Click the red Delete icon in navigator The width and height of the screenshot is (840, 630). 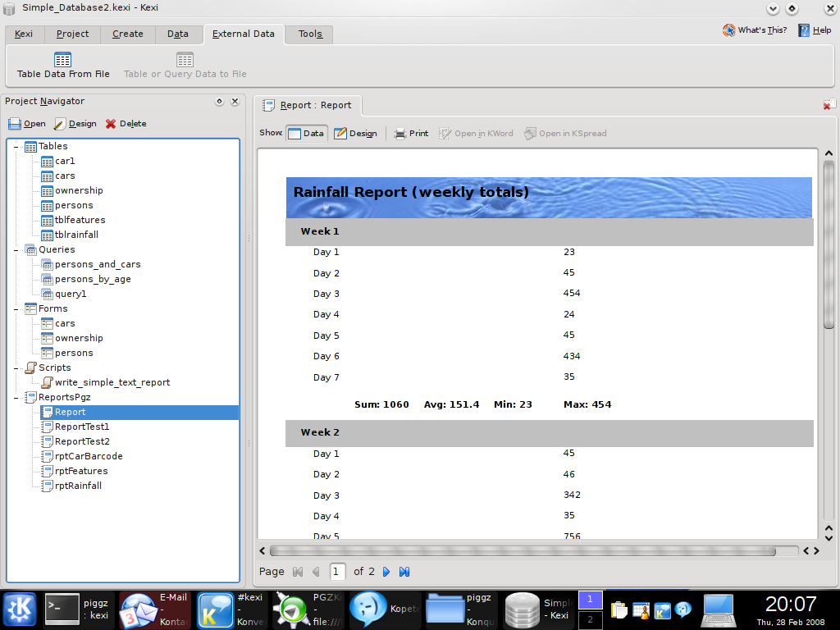click(x=111, y=124)
